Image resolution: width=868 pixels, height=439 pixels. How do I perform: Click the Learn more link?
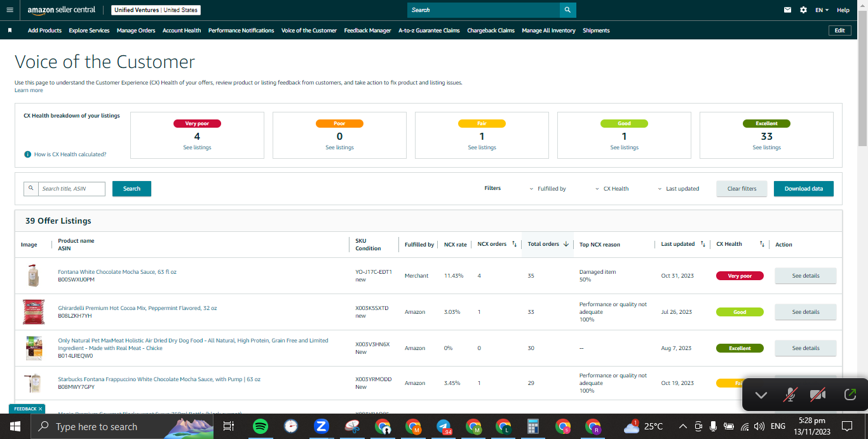click(x=29, y=90)
